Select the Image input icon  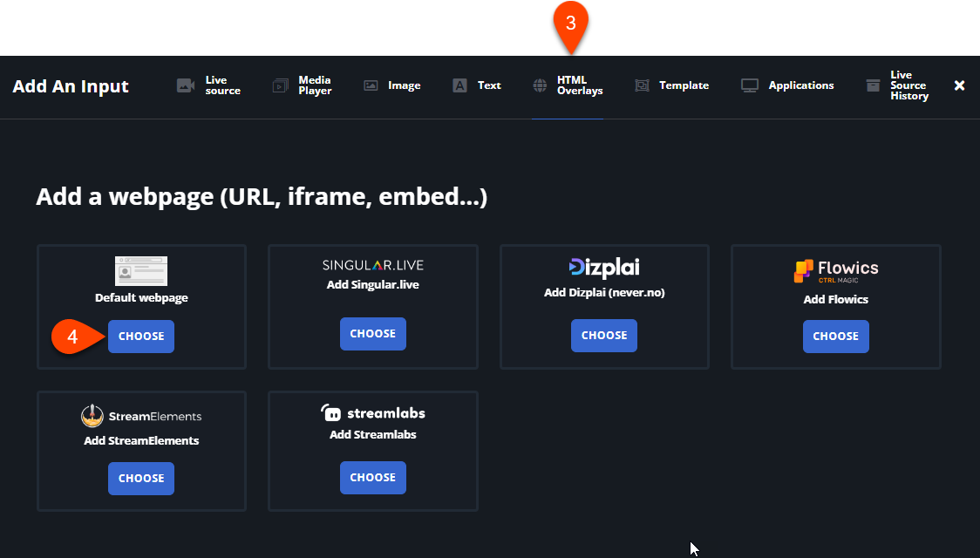(x=371, y=85)
